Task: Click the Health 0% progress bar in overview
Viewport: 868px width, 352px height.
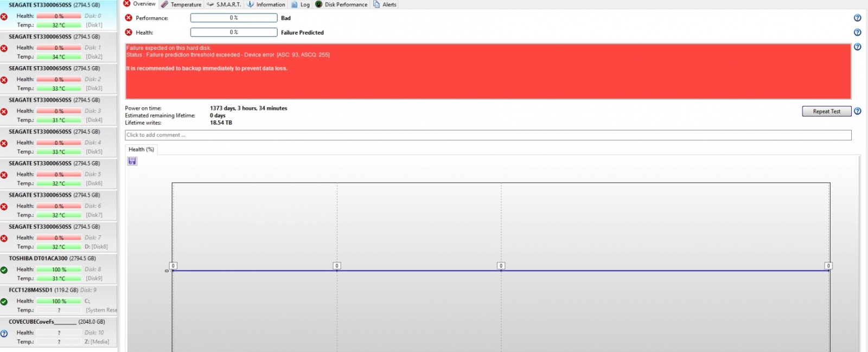Action: point(234,32)
